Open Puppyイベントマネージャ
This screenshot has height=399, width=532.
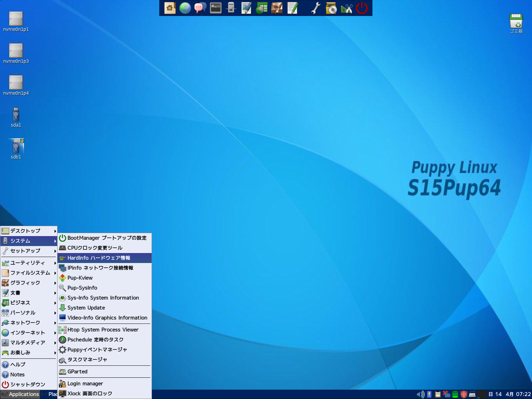(105, 350)
